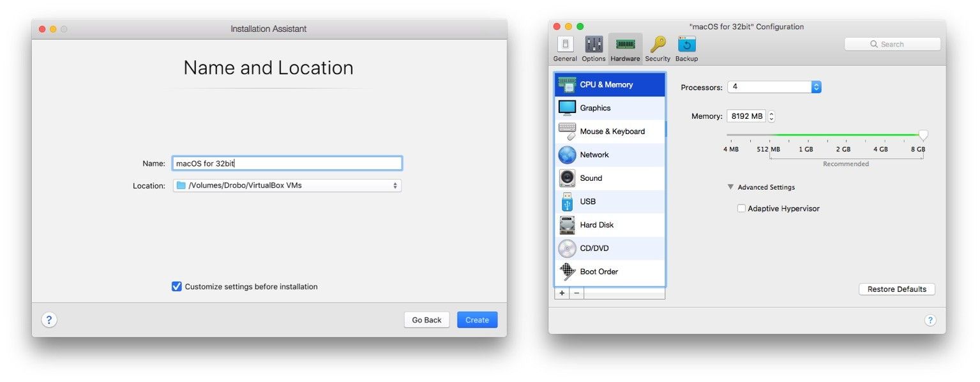Screen dimensions: 980x382
Task: Open the Backup toolbar icon
Action: point(686,49)
